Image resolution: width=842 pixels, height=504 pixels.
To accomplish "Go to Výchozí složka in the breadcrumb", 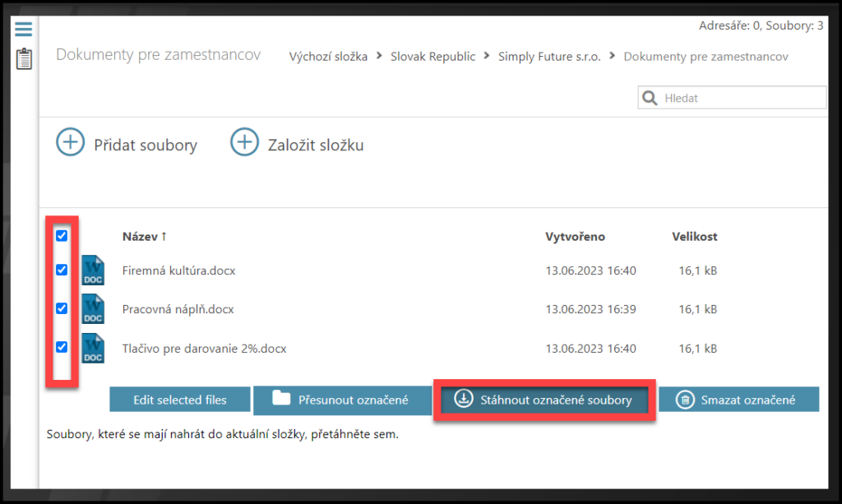I will pos(328,57).
